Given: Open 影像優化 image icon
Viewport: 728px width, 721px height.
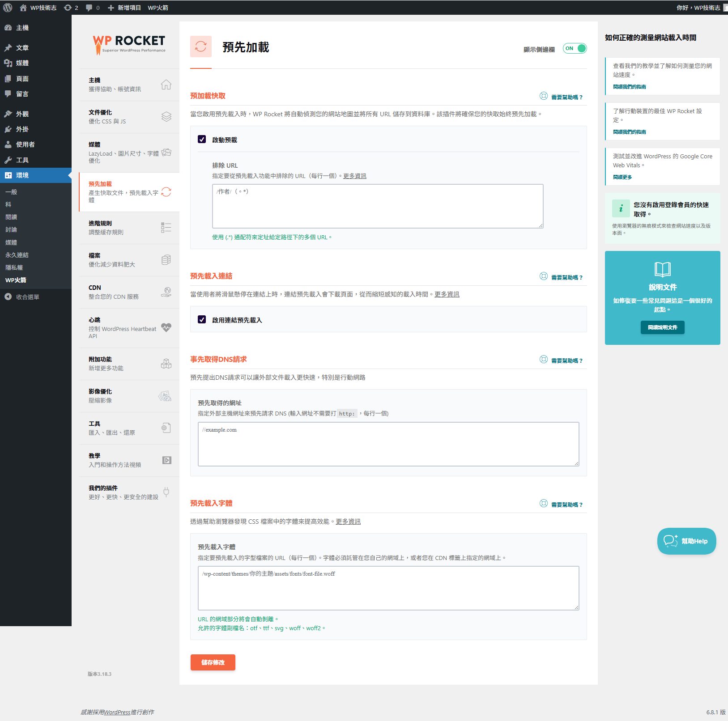Looking at the screenshot, I should (x=165, y=396).
